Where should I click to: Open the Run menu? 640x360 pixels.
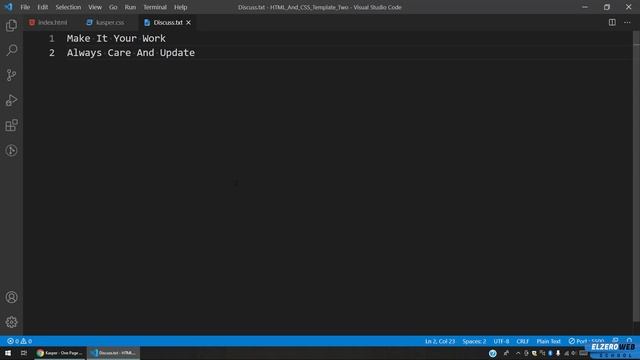click(x=130, y=7)
